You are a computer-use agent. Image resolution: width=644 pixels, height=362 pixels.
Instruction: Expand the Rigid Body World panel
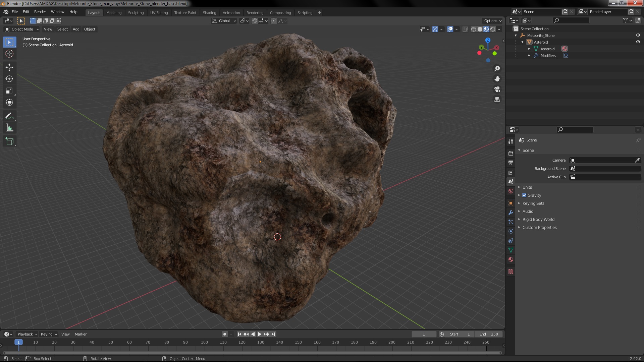[538, 219]
